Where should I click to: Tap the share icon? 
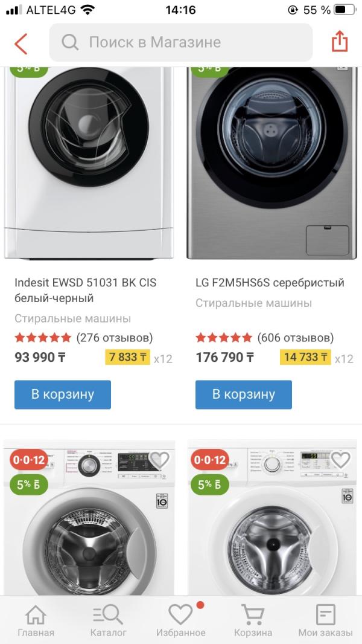[x=340, y=42]
